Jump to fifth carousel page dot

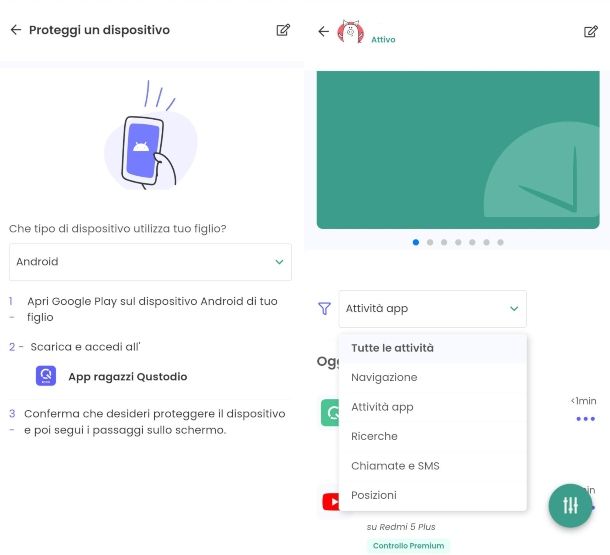[x=472, y=242]
